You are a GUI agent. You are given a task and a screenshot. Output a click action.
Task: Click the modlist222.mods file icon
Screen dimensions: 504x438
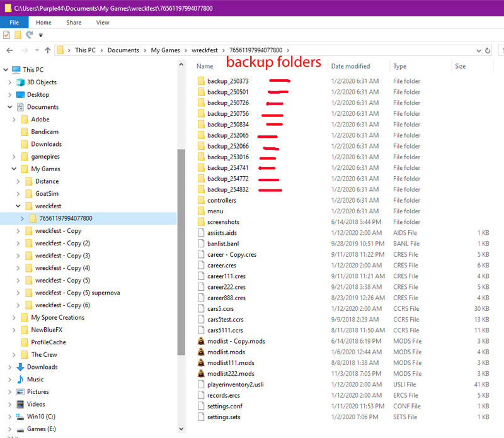click(x=201, y=373)
